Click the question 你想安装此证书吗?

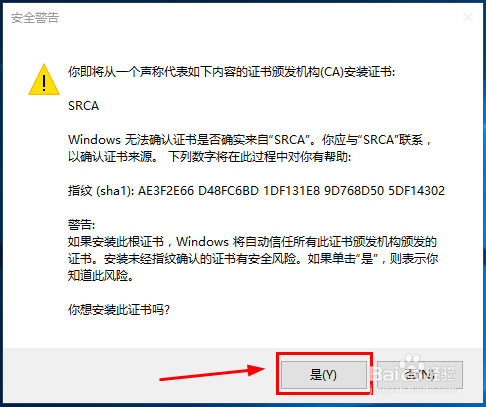(119, 310)
